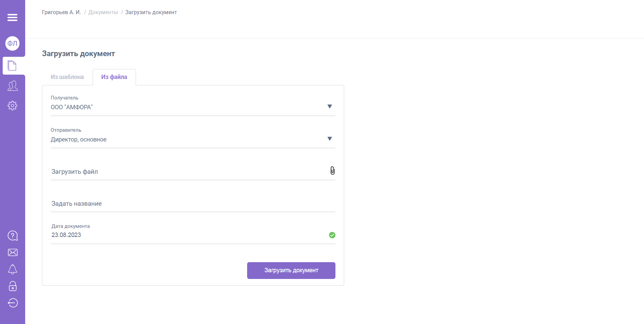Click the ФЛ profile avatar
The height and width of the screenshot is (324, 644).
coord(12,43)
